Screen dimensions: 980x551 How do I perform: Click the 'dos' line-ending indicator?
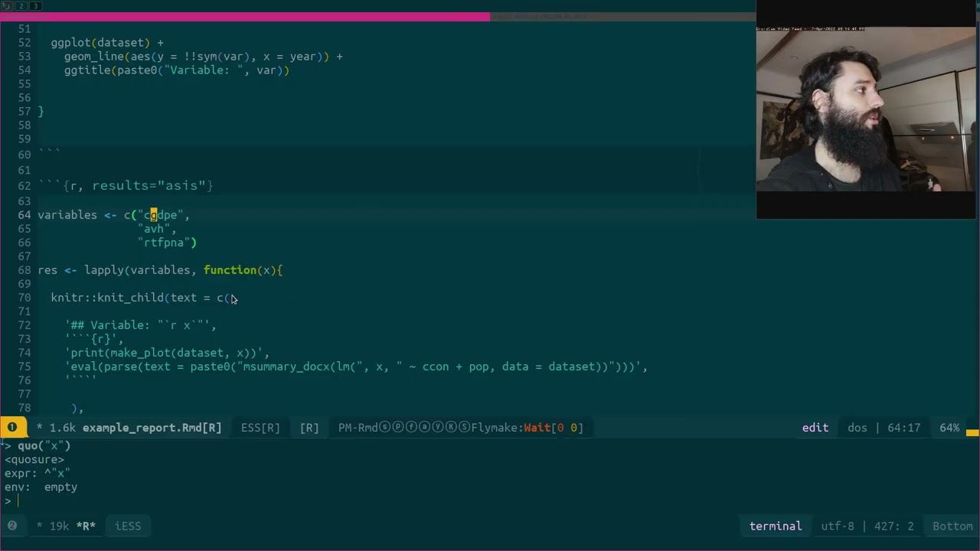click(x=857, y=428)
